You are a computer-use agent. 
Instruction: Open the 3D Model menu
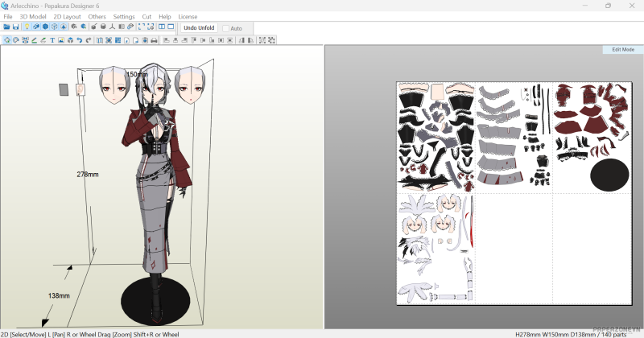[33, 17]
